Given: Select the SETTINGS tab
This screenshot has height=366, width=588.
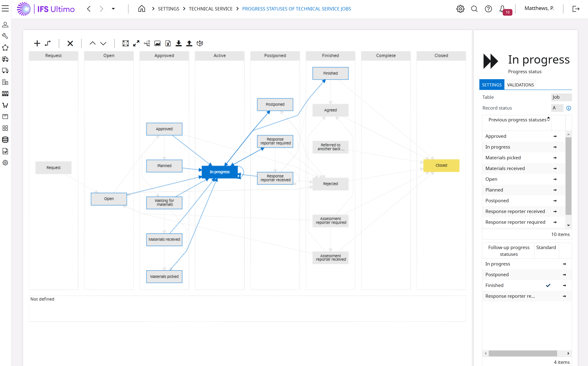Looking at the screenshot, I should point(492,85).
